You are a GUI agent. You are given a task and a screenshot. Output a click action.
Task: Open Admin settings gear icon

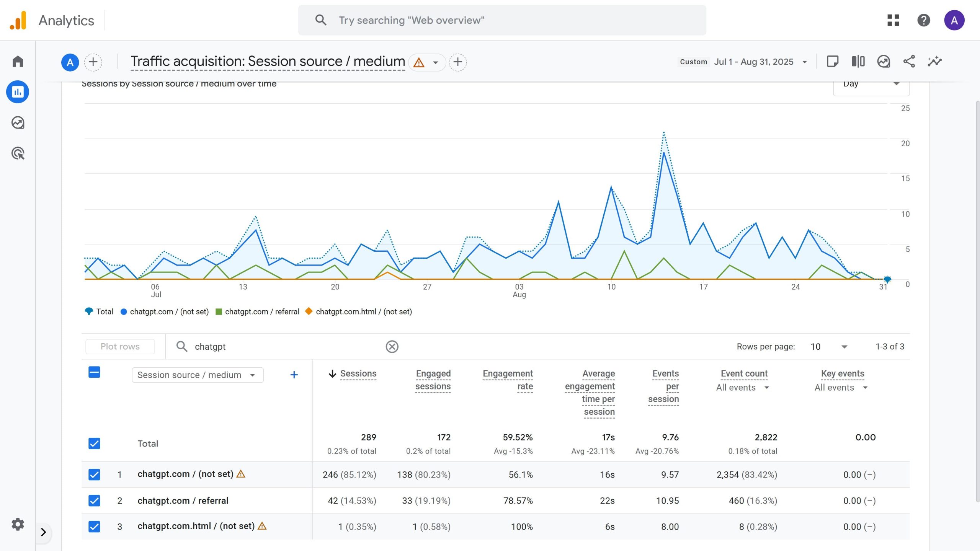pyautogui.click(x=18, y=524)
